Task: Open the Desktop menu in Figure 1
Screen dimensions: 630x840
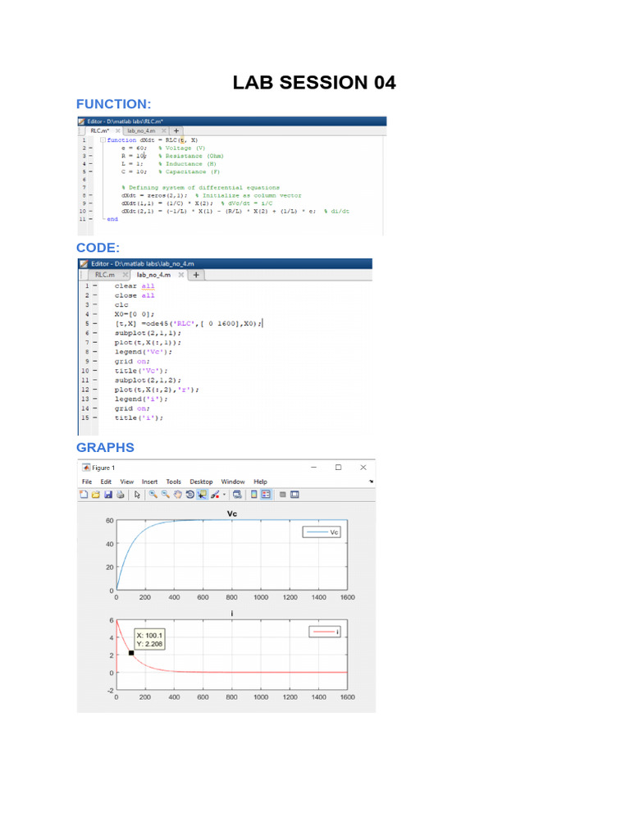Action: tap(202, 482)
